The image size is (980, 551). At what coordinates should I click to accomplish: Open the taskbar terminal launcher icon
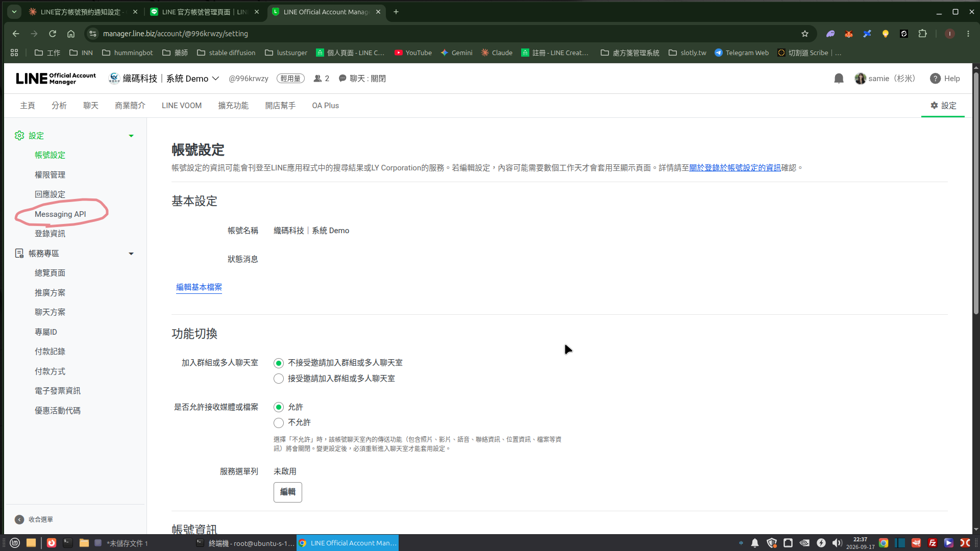click(x=68, y=543)
